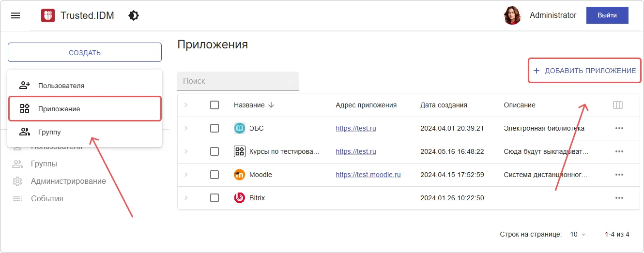
Task: Click the Administrator avatar picture
Action: (x=512, y=15)
